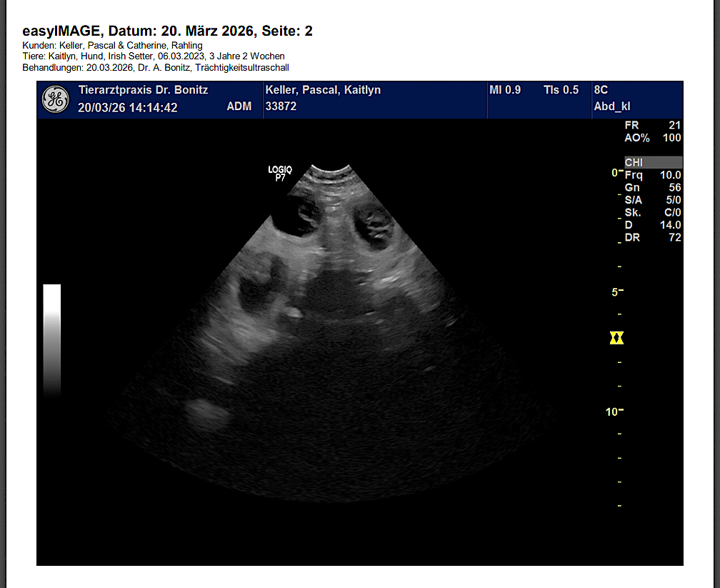
Task: Click the easyIMAGE page title heading
Action: 167,31
